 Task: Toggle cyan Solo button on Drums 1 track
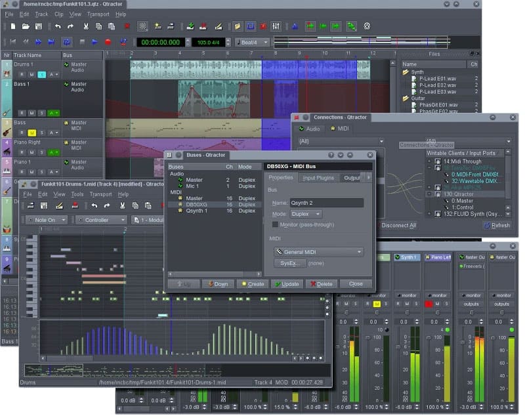41,74
